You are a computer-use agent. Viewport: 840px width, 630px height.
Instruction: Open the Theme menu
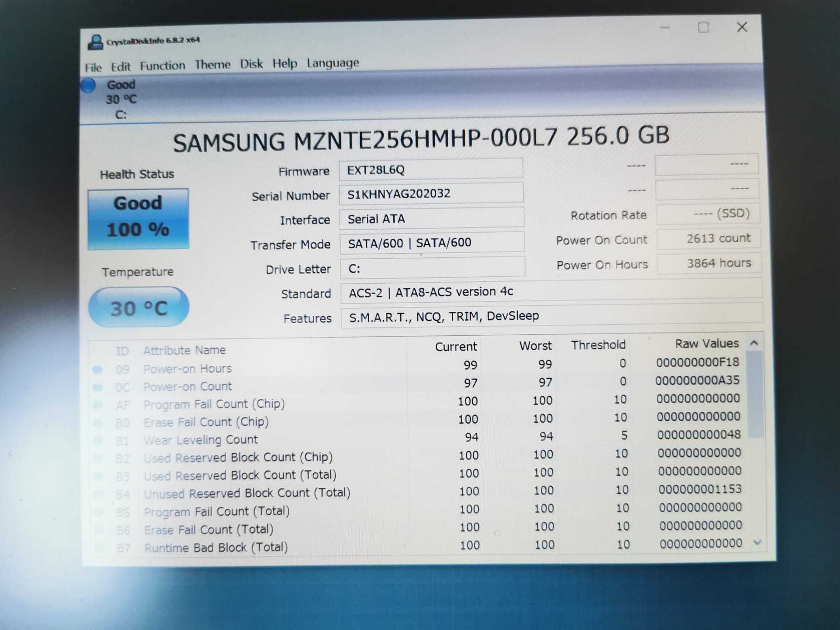click(212, 64)
